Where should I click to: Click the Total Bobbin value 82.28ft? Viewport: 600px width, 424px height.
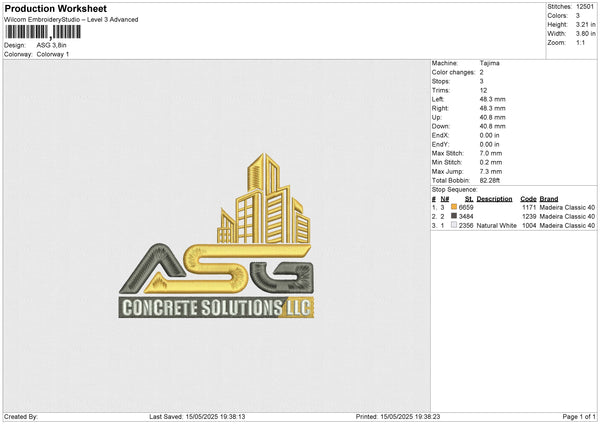click(490, 180)
